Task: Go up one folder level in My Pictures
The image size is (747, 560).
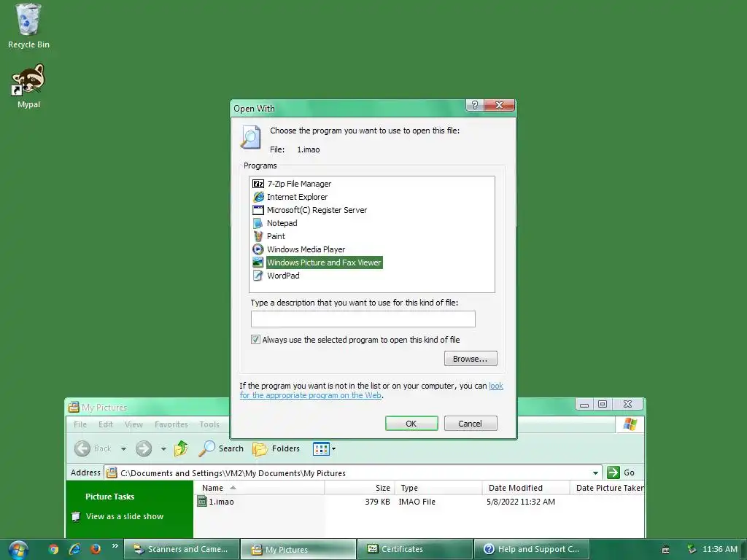Action: (x=181, y=448)
